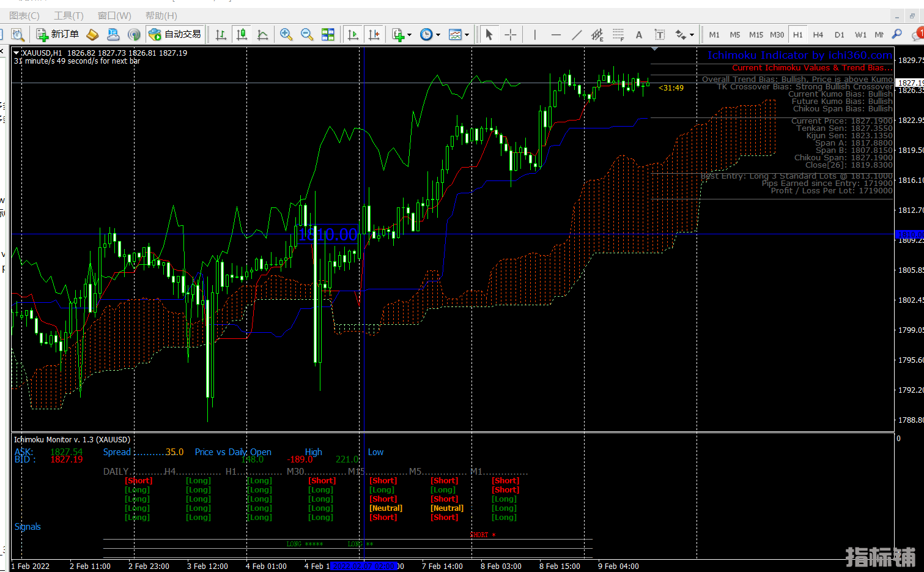The width and height of the screenshot is (924, 572).
Task: Switch chart to candlestick mode
Action: (x=242, y=34)
